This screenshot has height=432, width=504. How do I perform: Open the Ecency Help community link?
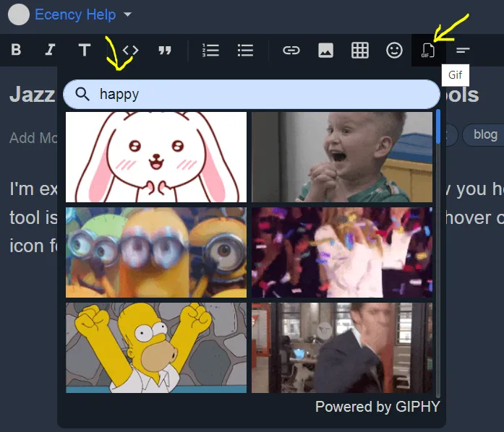[x=75, y=14]
